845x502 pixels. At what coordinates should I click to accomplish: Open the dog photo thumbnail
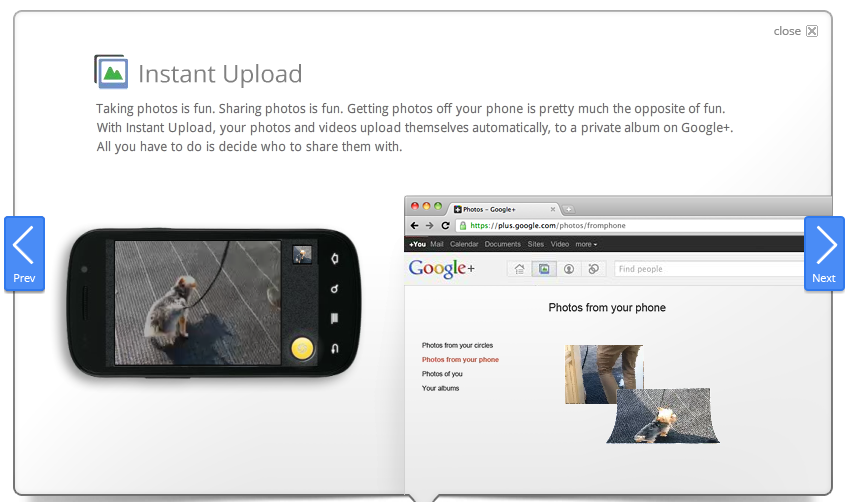coord(663,416)
